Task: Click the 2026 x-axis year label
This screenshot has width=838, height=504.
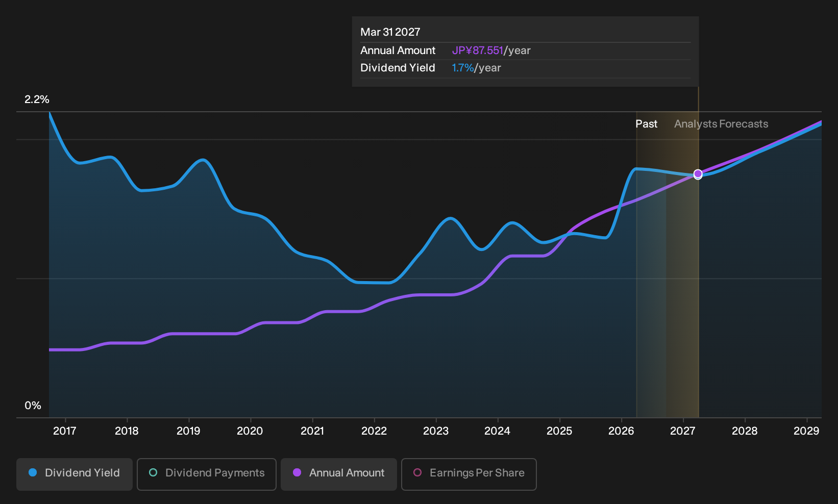Action: 621,431
